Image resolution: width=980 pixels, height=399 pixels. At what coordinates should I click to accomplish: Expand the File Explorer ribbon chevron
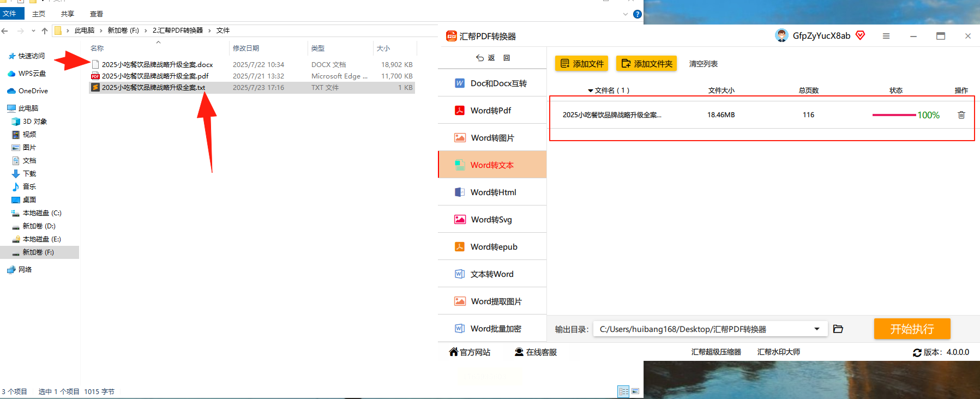pos(626,14)
